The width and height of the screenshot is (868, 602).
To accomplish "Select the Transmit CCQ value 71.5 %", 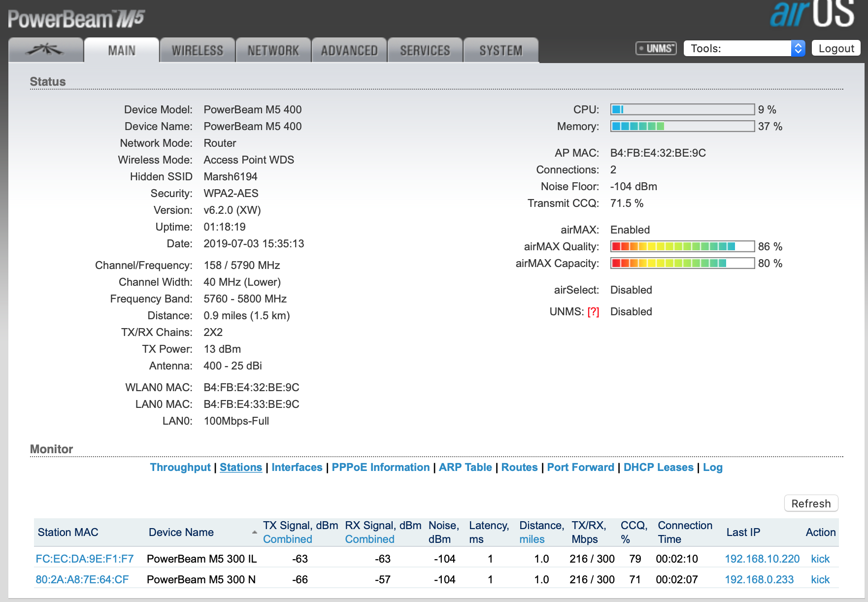I will 627,203.
